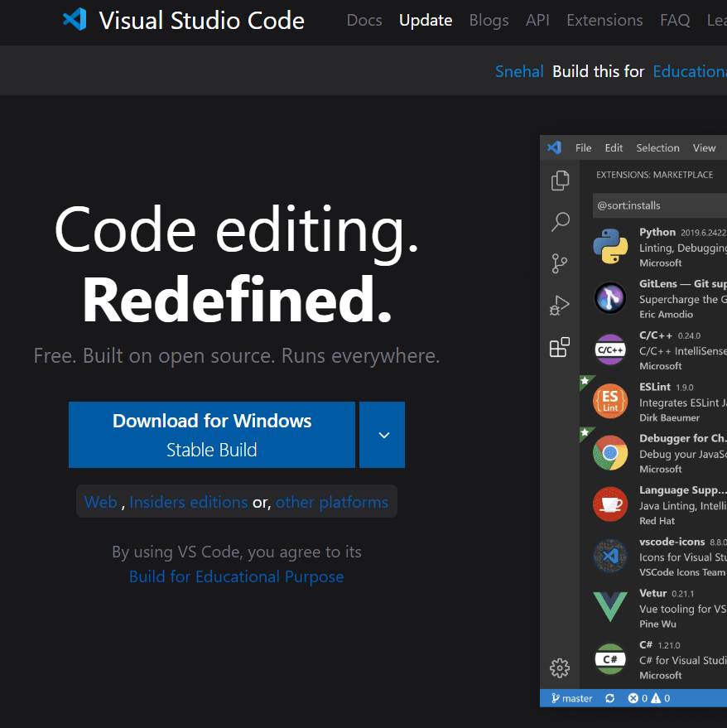Click the Run and Debug bug icon
This screenshot has height=728, width=727.
coord(560,306)
